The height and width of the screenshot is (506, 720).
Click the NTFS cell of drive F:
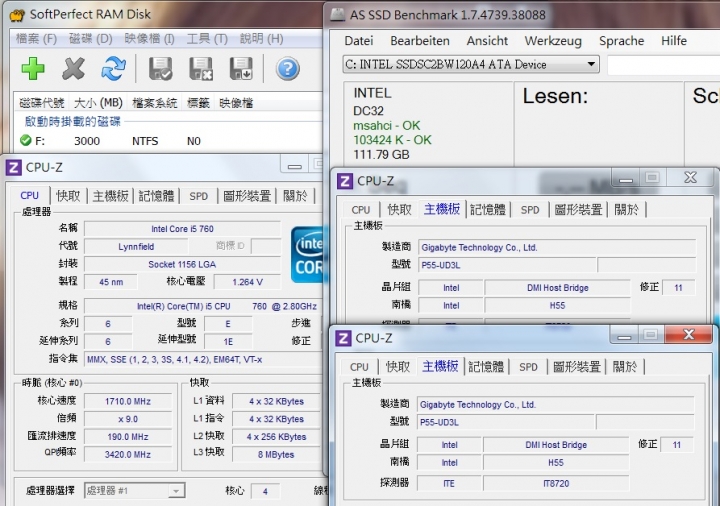[x=145, y=141]
